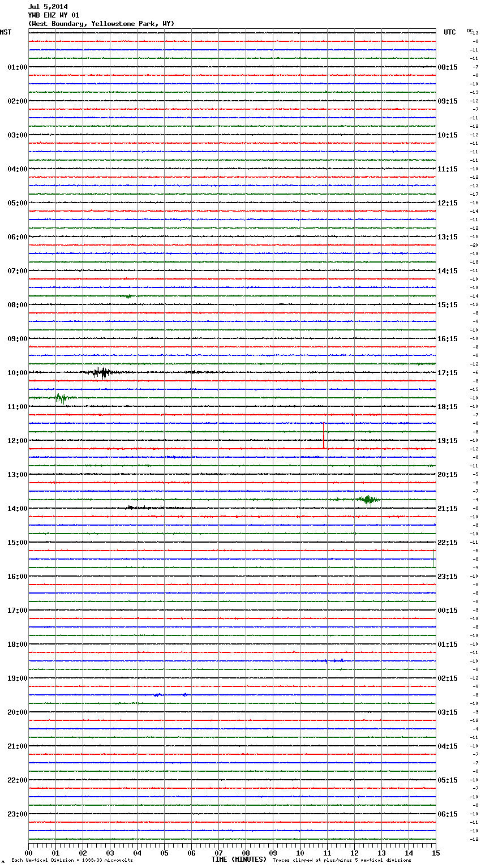Select the 02:00 MST time label
Image resolution: width=481 pixels, height=868 pixels.
(17, 101)
